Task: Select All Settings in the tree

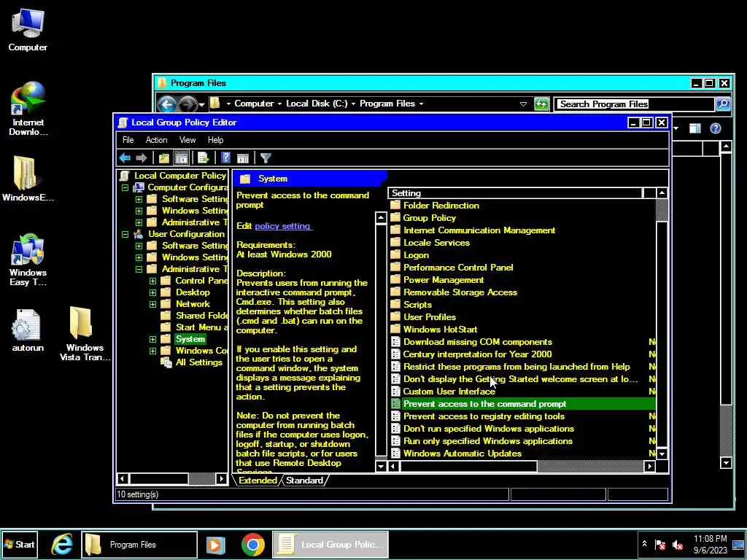Action: pos(198,362)
